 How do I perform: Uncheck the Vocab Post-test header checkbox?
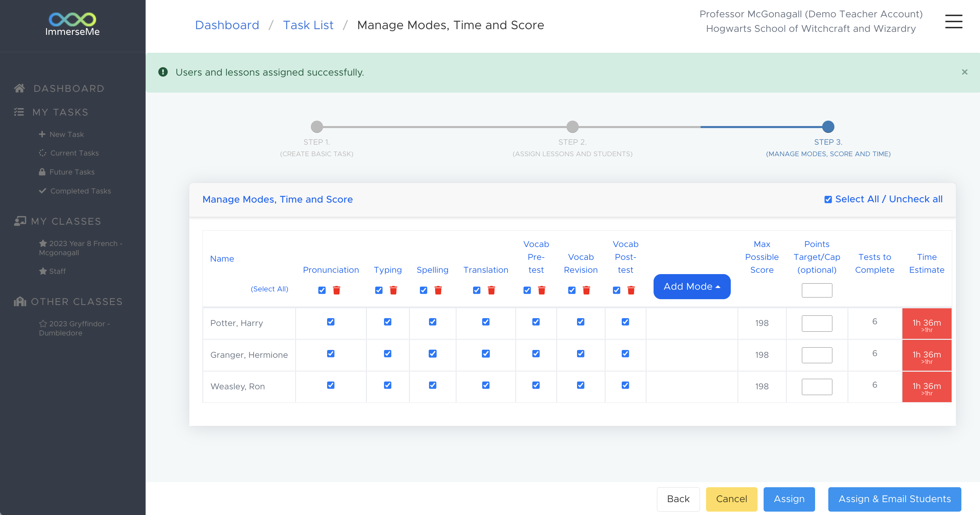[x=616, y=290]
